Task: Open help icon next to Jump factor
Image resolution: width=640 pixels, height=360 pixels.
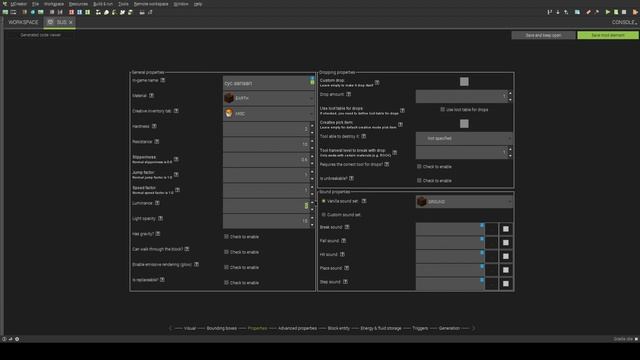Action: (176, 175)
